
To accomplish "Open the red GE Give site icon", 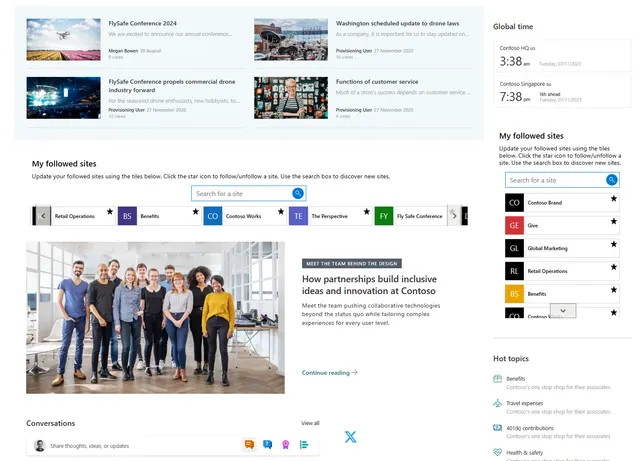I will pos(514,225).
